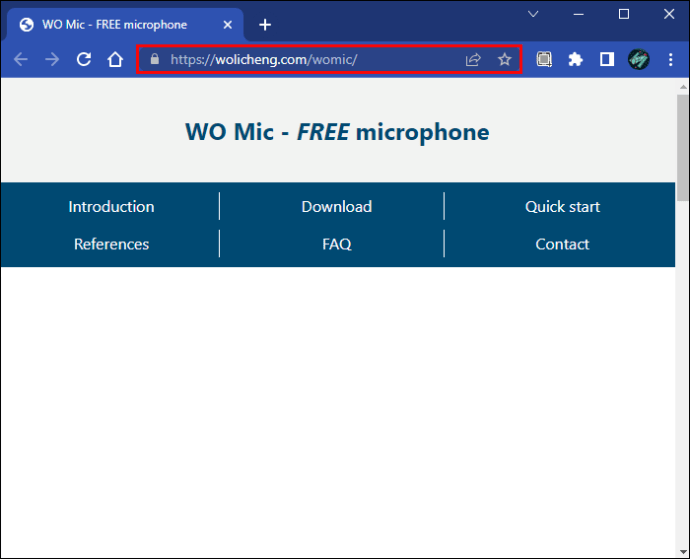This screenshot has height=559, width=690.
Task: Open the screenshot capture extension icon
Action: pyautogui.click(x=544, y=59)
